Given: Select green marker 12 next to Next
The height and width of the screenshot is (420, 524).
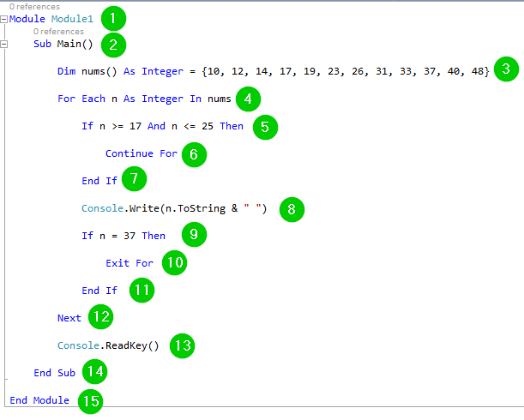Looking at the screenshot, I should point(101,317).
